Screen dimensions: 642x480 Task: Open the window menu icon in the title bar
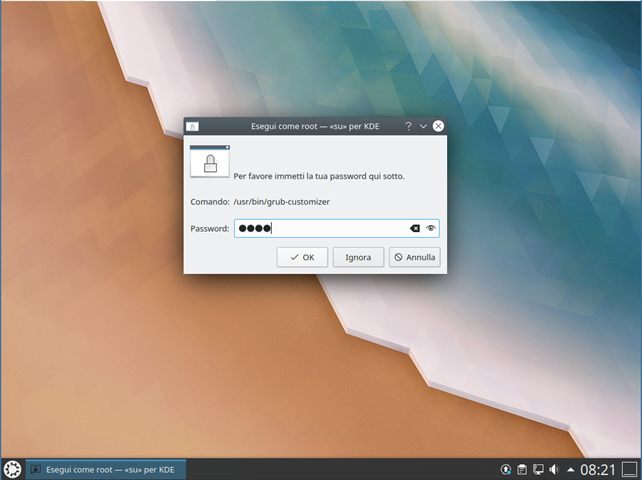click(192, 127)
